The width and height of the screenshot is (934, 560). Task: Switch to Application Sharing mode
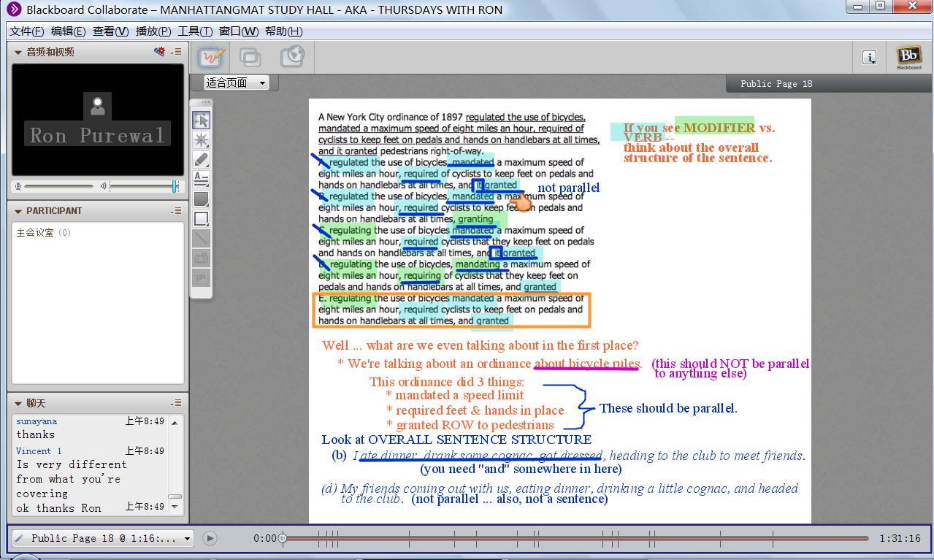(250, 57)
